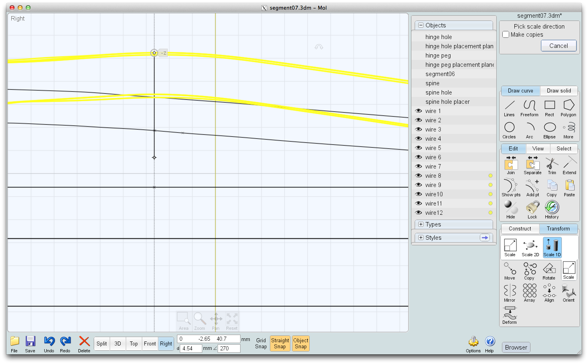The image size is (588, 364).
Task: Switch to Split view
Action: point(102,343)
